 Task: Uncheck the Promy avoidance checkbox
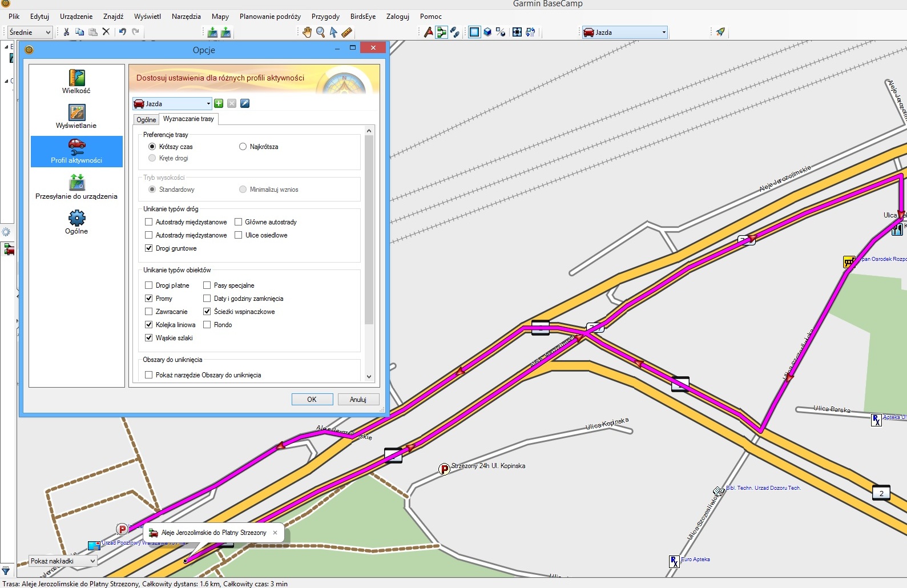click(x=149, y=299)
